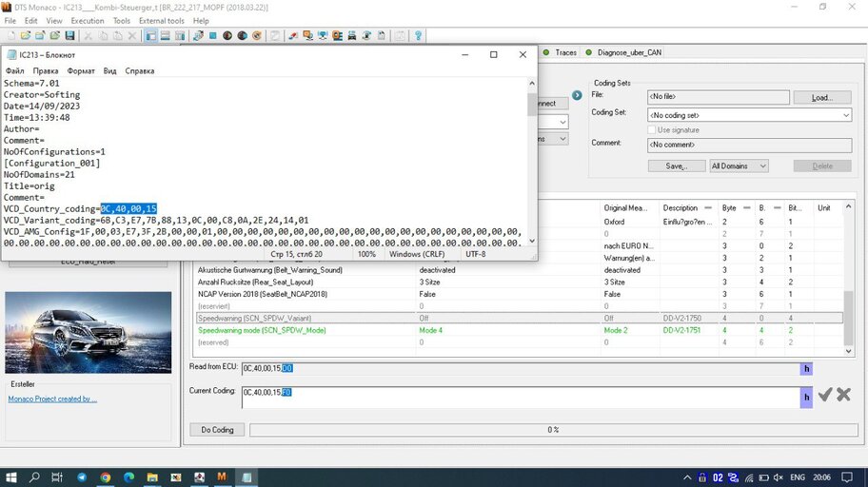Image resolution: width=868 pixels, height=487 pixels.
Task: Click the Byte column header collapse marker
Action: pyautogui.click(x=746, y=207)
